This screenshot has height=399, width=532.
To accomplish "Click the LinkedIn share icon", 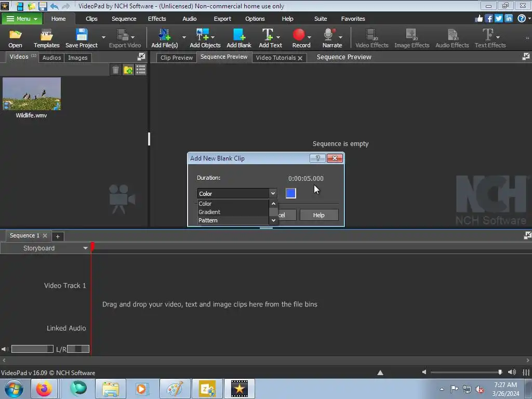I will [x=509, y=19].
